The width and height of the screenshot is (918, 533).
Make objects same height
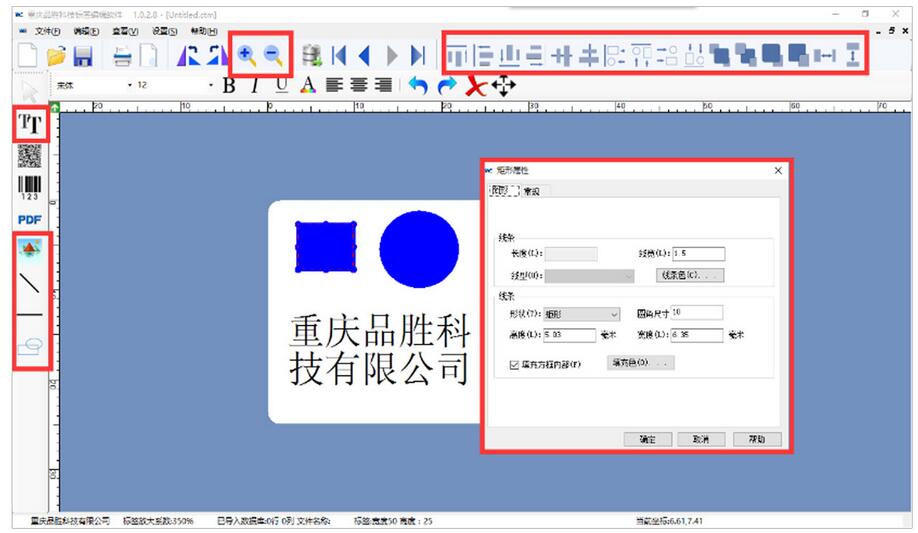point(852,54)
